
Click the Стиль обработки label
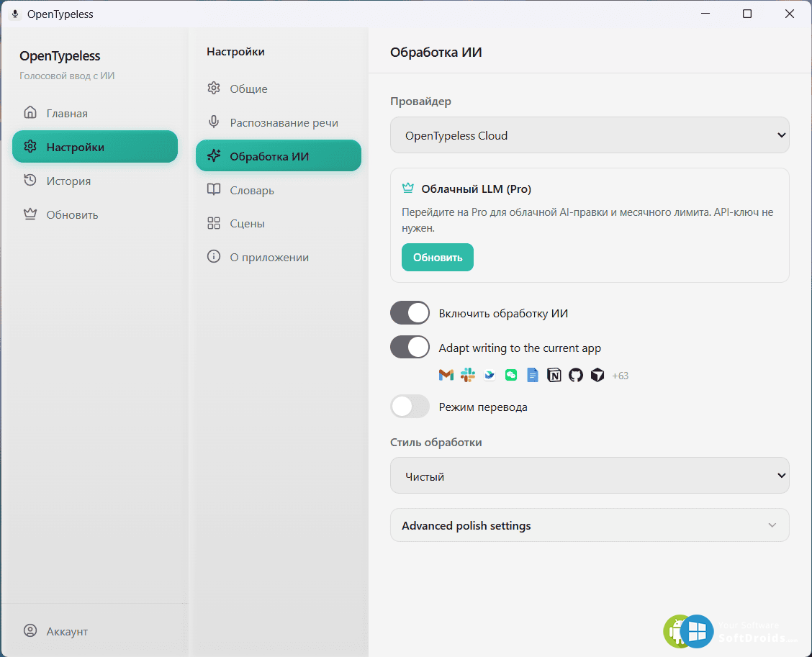pos(436,442)
